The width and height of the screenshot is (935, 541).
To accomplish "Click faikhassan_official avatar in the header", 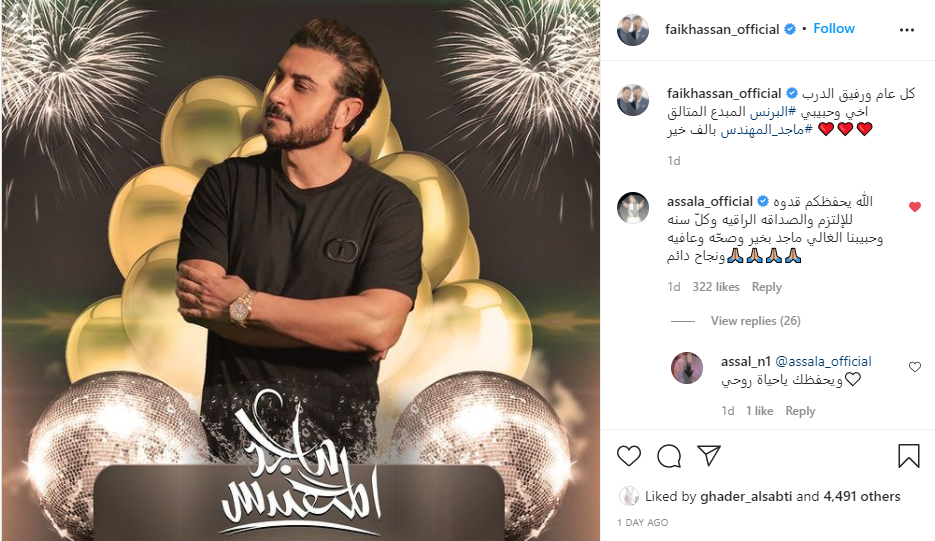I will (x=633, y=30).
